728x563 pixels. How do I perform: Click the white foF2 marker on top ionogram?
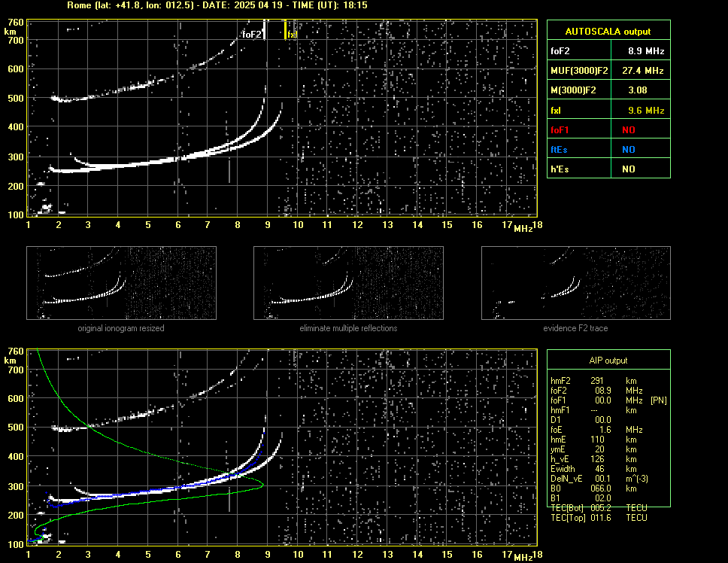[264, 29]
